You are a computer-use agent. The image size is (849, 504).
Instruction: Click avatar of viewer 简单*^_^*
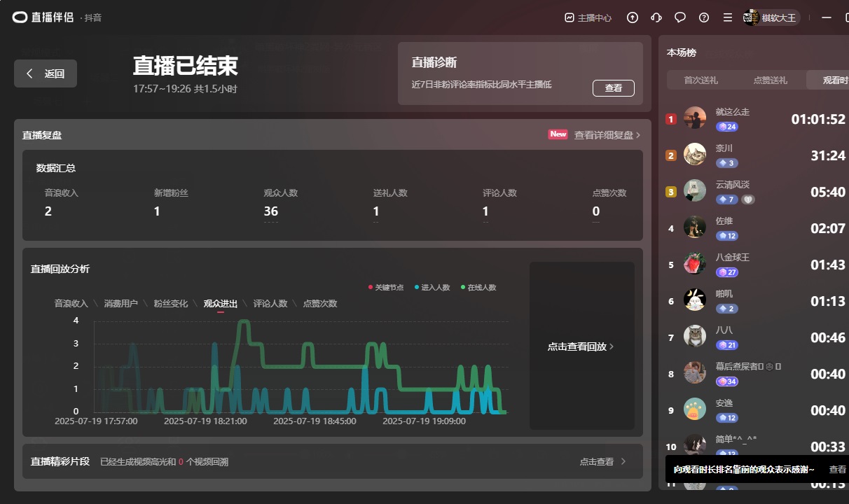(695, 444)
